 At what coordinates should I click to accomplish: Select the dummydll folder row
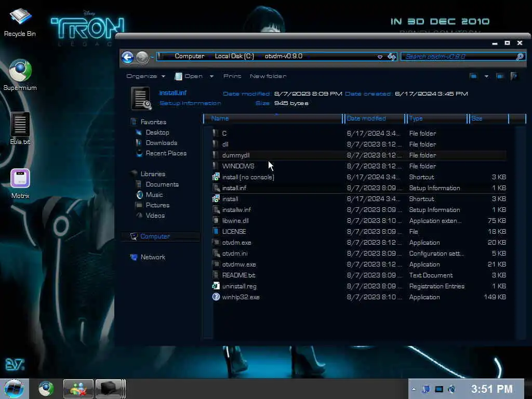358,155
